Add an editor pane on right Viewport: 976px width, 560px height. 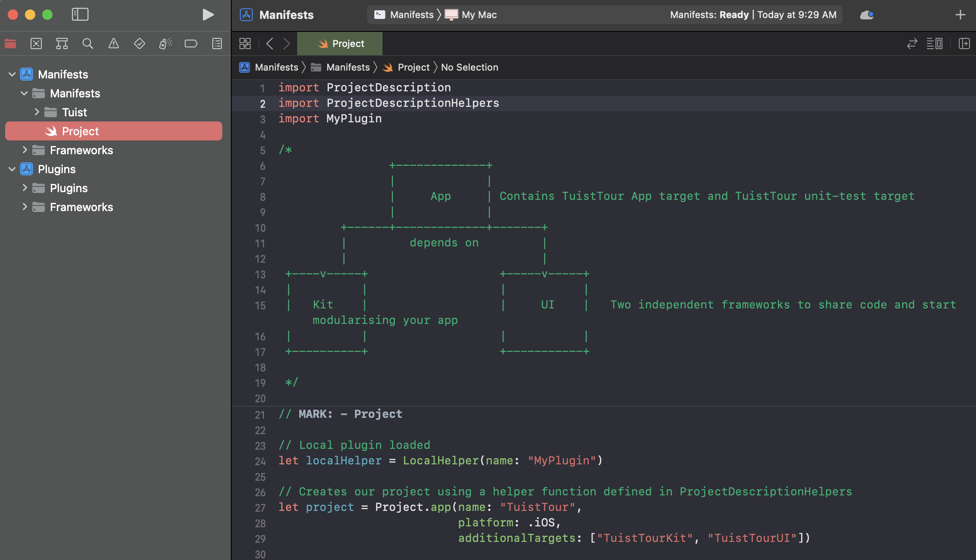[x=964, y=44]
